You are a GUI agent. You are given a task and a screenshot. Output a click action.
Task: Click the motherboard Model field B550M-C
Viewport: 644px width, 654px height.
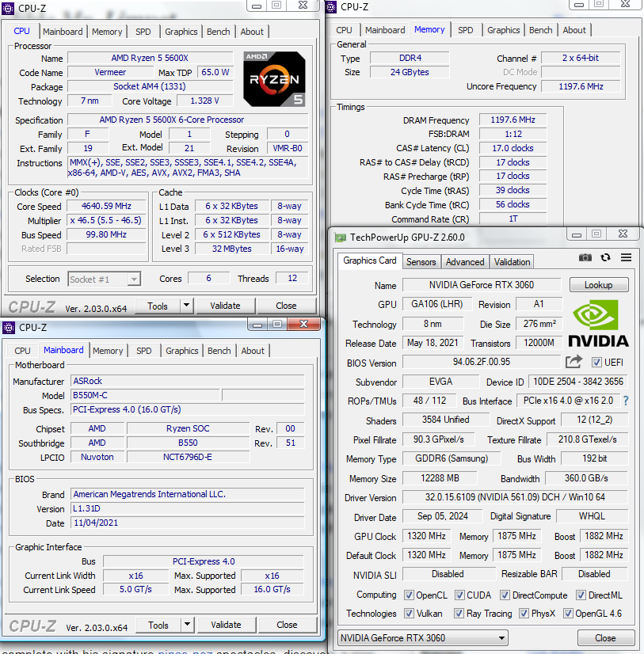pos(145,395)
